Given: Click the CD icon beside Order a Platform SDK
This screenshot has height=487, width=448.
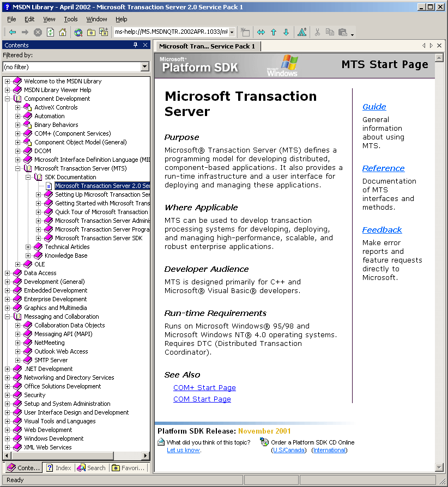Looking at the screenshot, I should (x=264, y=442).
